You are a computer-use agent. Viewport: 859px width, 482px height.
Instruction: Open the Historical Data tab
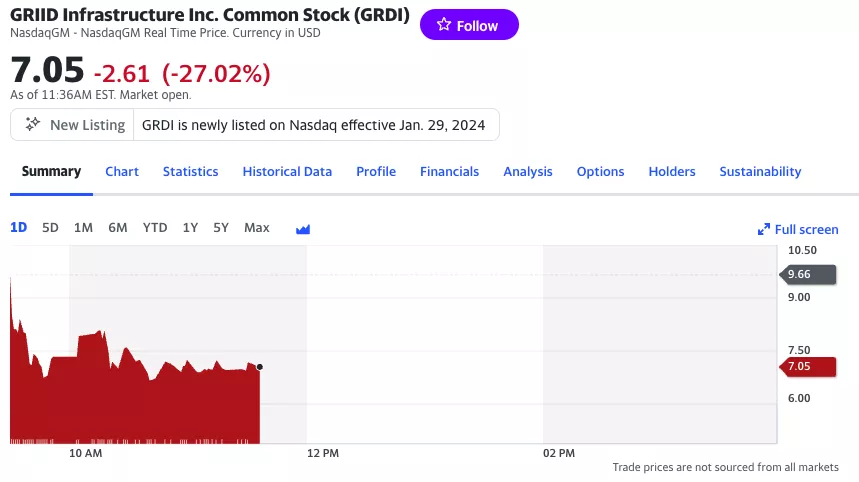pyautogui.click(x=287, y=172)
